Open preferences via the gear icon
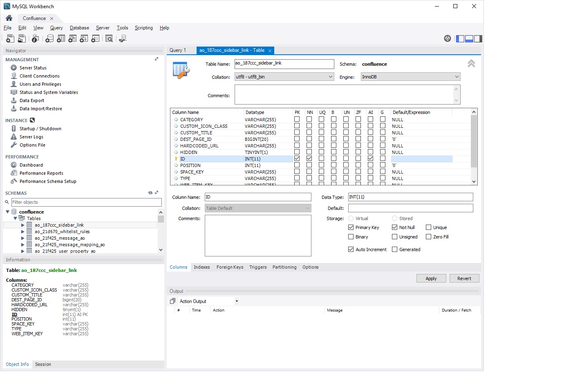The image size is (573, 392). pos(448,38)
